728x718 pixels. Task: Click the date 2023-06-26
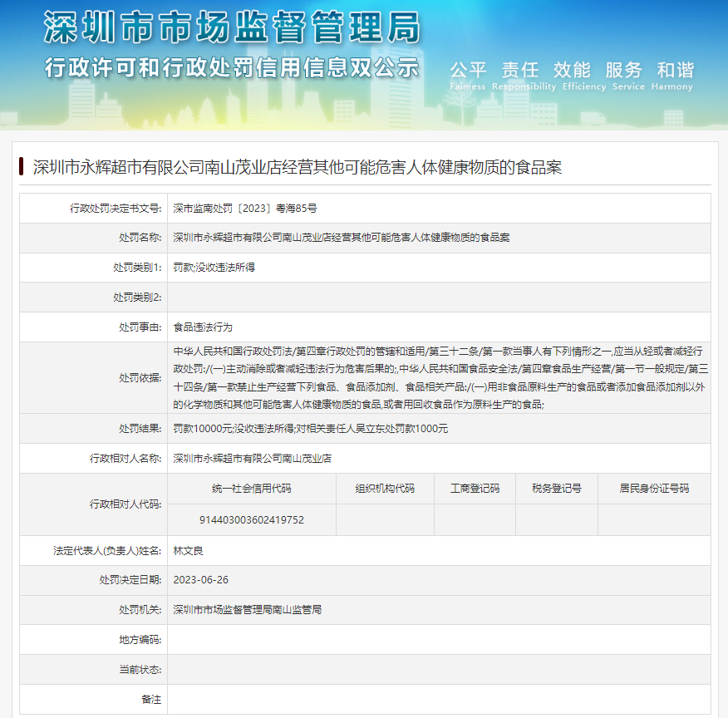(x=200, y=580)
